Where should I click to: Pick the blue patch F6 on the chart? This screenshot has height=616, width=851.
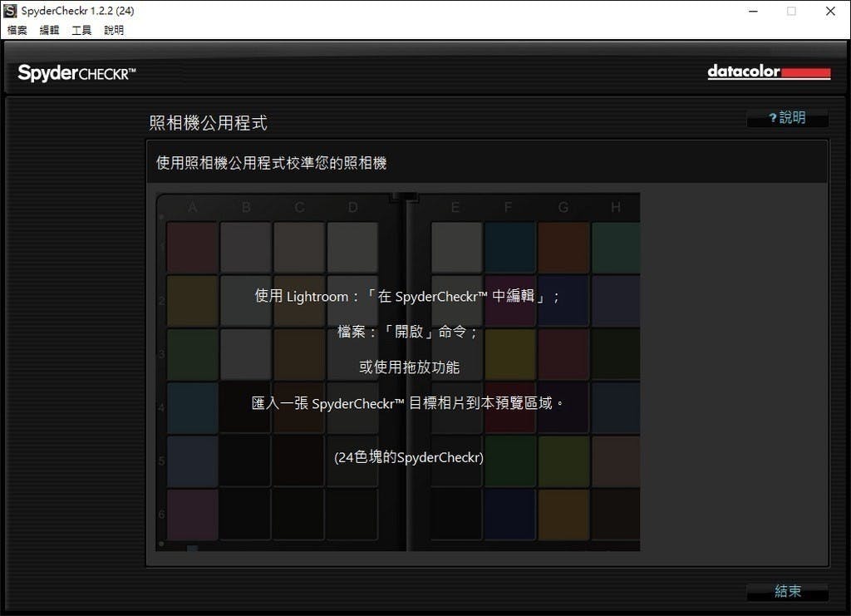click(510, 514)
